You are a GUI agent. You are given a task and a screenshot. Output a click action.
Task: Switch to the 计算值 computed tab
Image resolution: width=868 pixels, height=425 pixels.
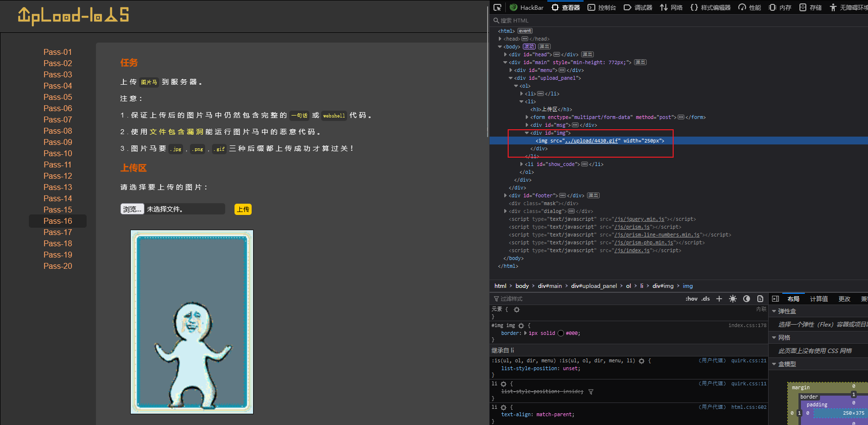(x=819, y=299)
